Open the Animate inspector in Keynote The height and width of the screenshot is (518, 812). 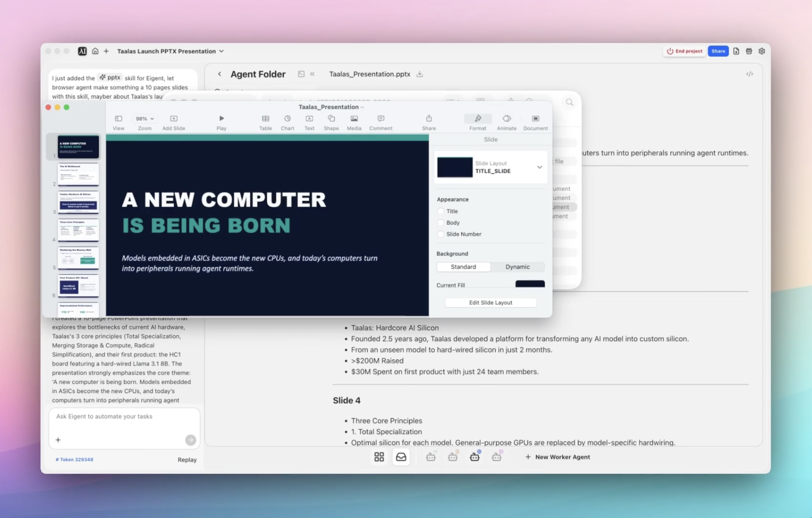coord(507,119)
